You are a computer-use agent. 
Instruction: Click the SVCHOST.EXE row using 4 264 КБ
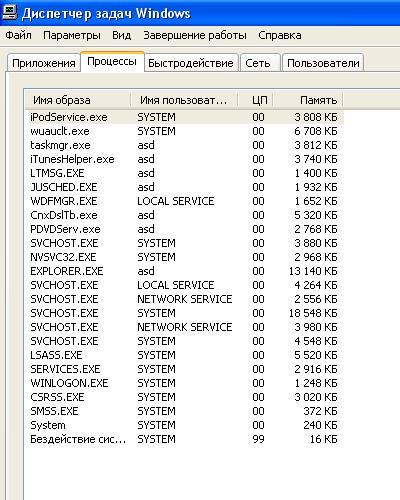[184, 285]
